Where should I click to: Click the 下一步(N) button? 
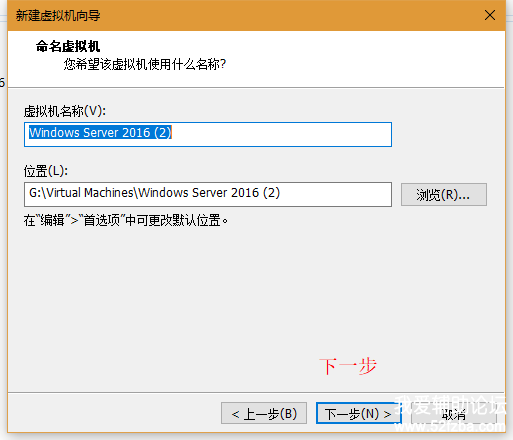[x=358, y=413]
